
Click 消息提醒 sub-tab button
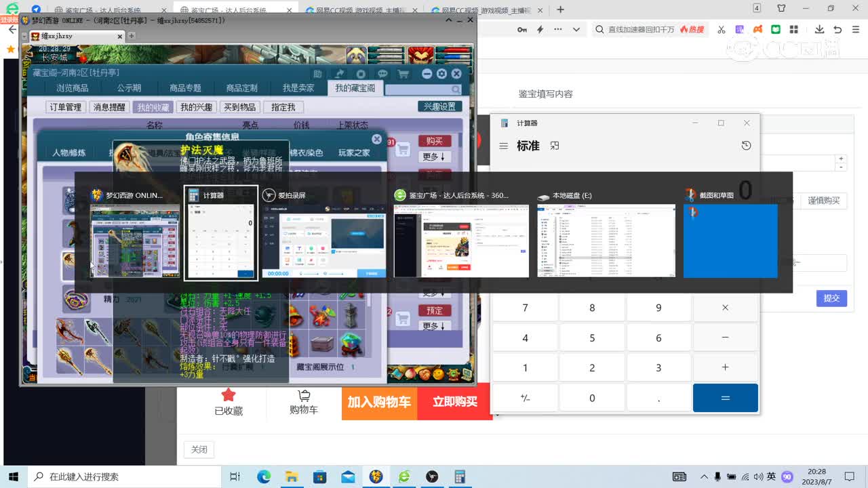point(109,107)
